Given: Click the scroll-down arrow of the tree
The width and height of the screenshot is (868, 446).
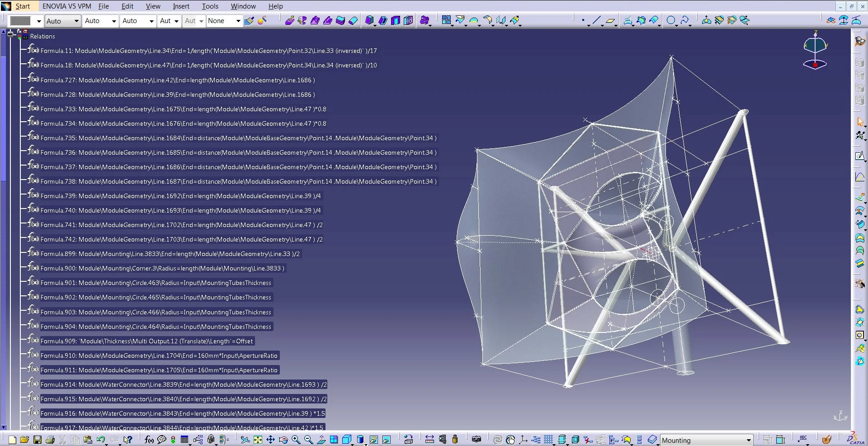Looking at the screenshot, I should (x=3, y=427).
